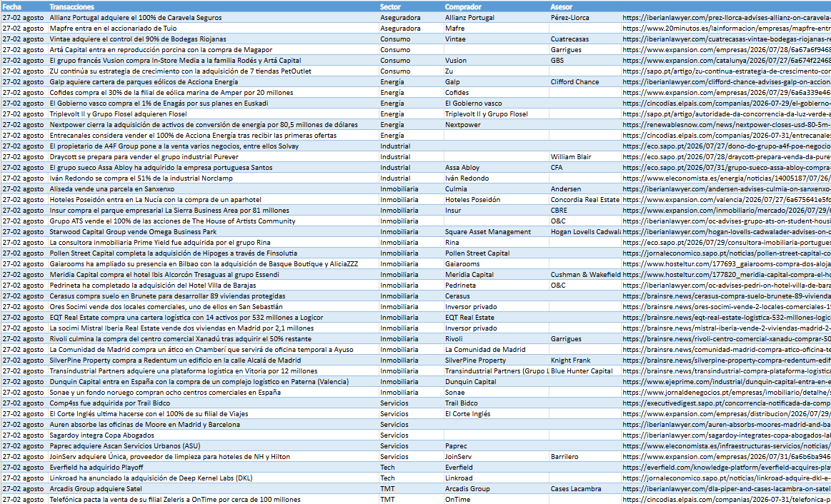Select the Draycott Purever transaction cell
The image size is (831, 504).
click(213, 157)
